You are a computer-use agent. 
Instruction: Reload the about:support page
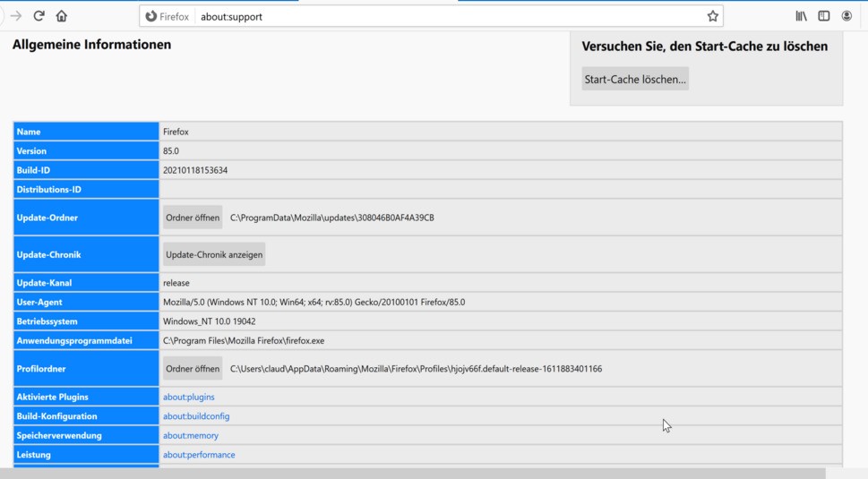(x=39, y=16)
